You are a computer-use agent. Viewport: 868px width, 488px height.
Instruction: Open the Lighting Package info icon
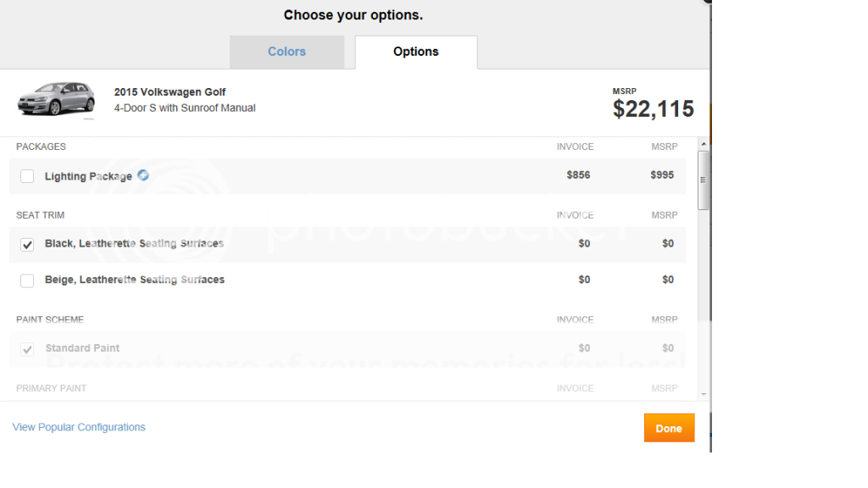143,175
